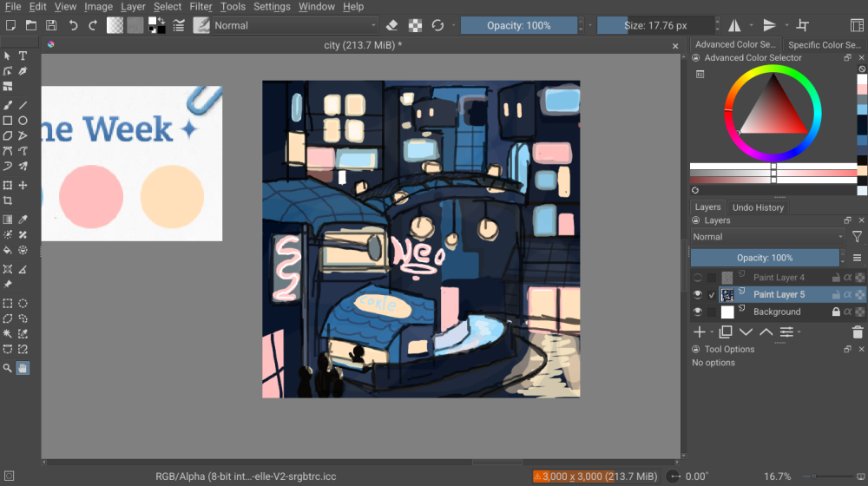Select the Freehand Brush tool

tap(8, 105)
